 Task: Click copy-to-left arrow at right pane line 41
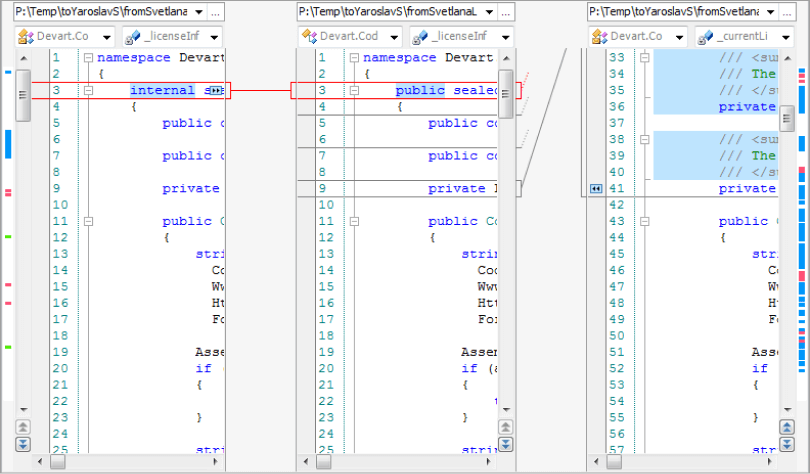[596, 188]
